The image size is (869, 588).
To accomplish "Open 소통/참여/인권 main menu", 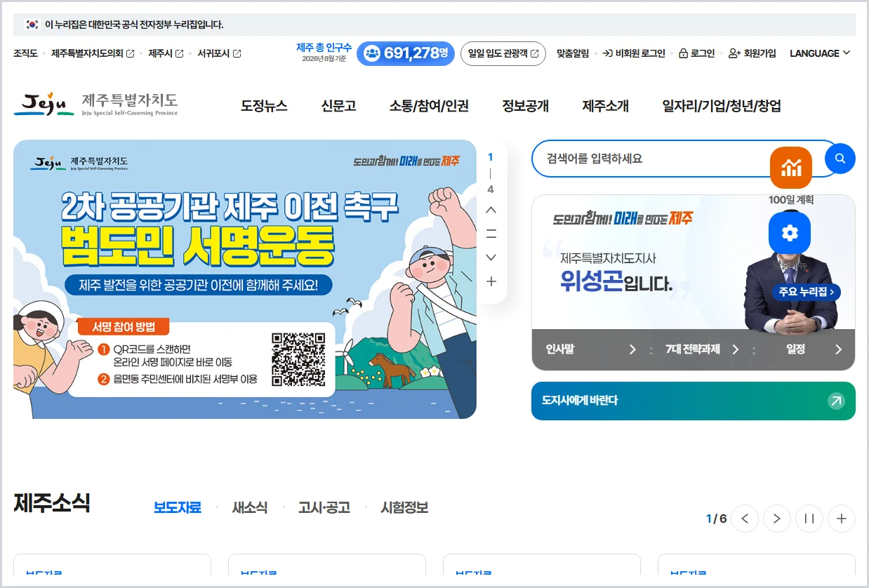I will [429, 106].
